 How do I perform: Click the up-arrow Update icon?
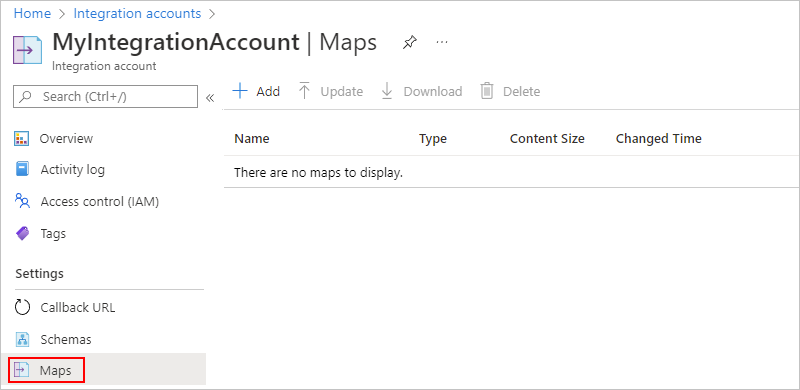(x=305, y=91)
